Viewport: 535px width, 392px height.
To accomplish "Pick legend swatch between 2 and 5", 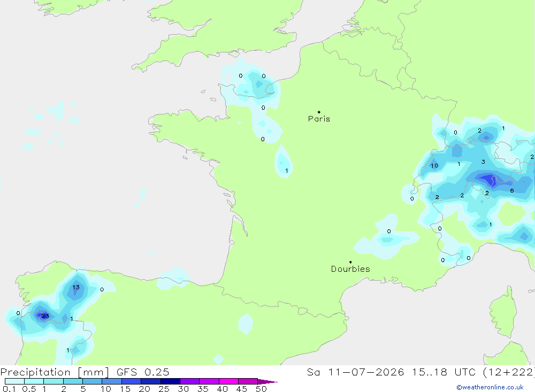I will coord(73,381).
